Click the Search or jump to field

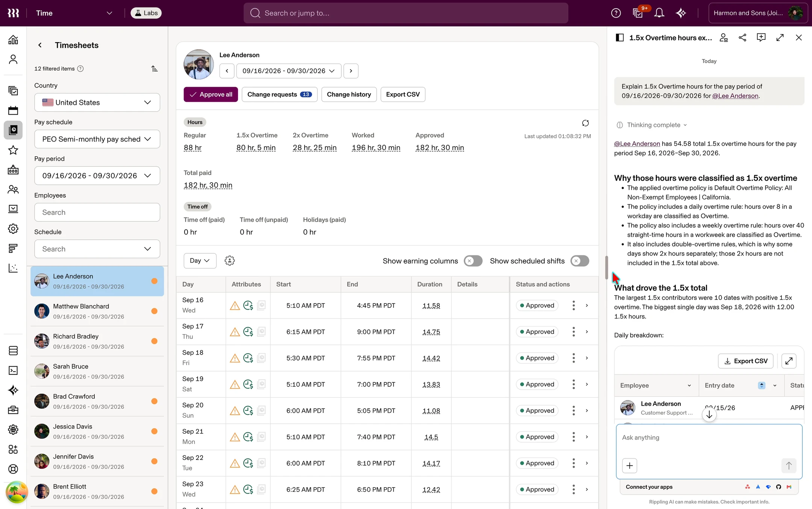(x=406, y=13)
